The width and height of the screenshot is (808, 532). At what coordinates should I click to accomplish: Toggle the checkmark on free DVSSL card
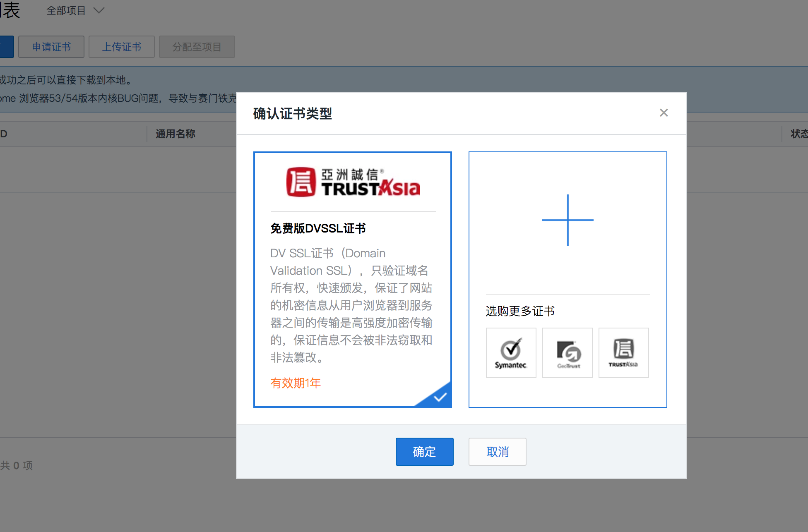tap(440, 397)
